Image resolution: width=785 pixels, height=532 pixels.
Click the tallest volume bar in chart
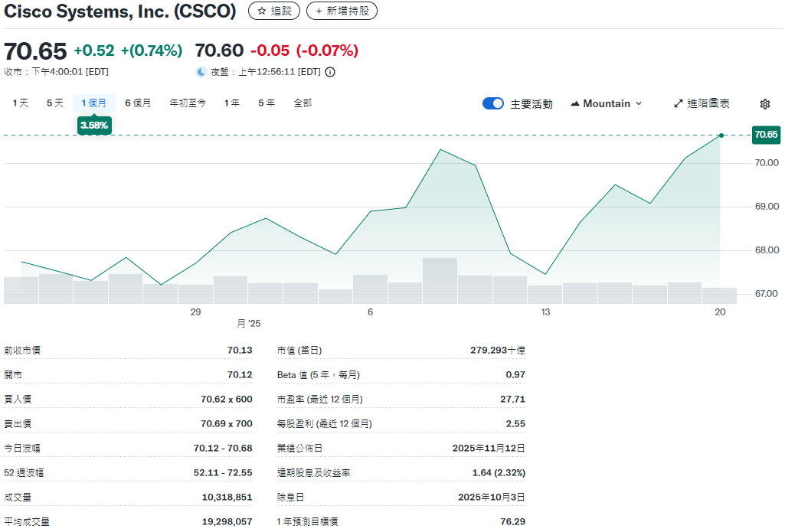440,280
